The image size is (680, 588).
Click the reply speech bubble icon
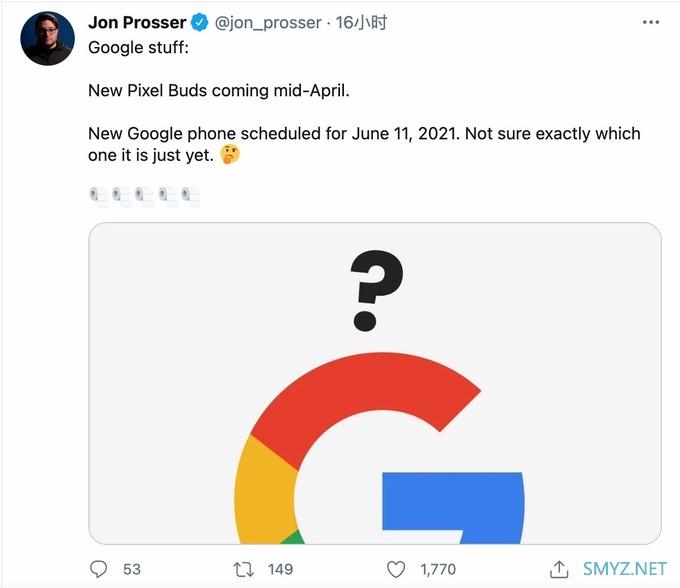point(98,569)
